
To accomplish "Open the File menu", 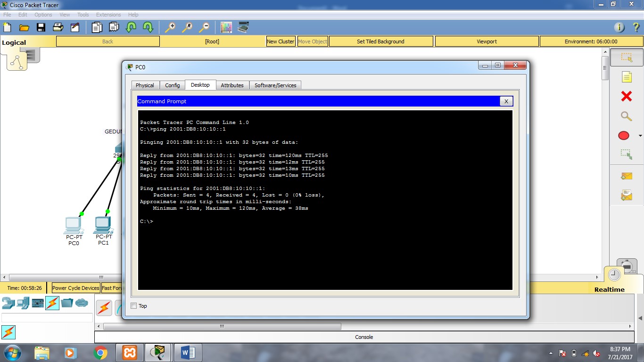I will pyautogui.click(x=7, y=15).
